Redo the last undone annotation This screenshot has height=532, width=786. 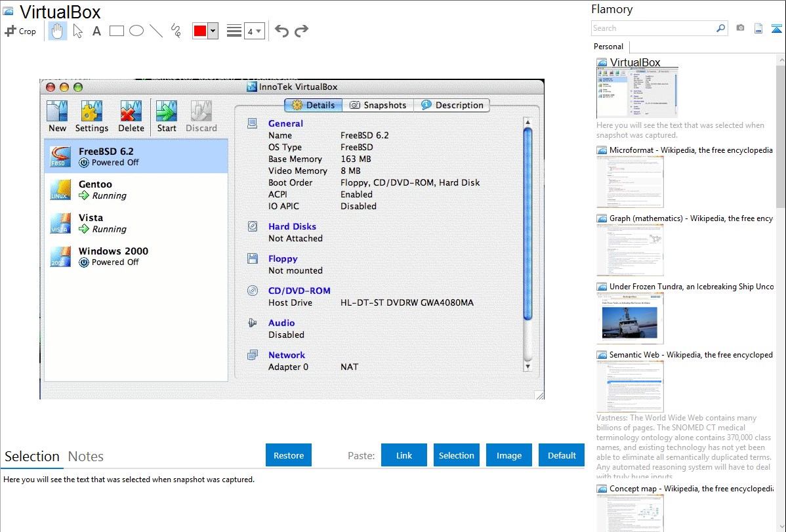point(301,31)
